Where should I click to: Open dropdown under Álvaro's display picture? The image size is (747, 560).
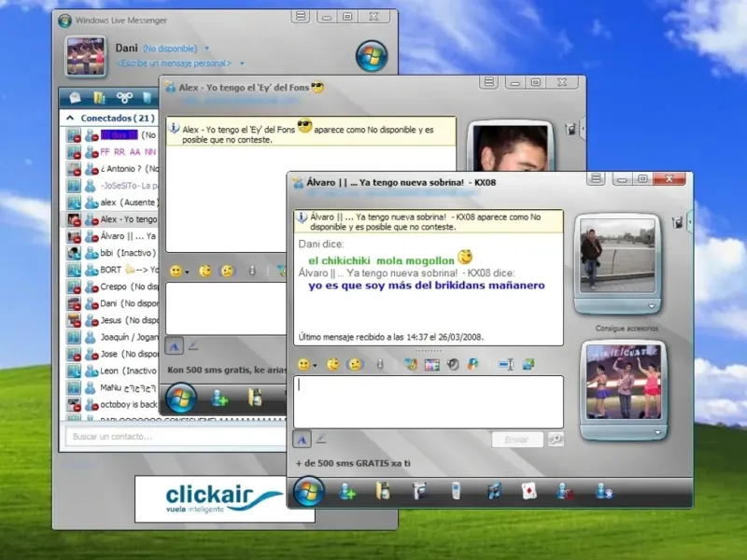(651, 306)
